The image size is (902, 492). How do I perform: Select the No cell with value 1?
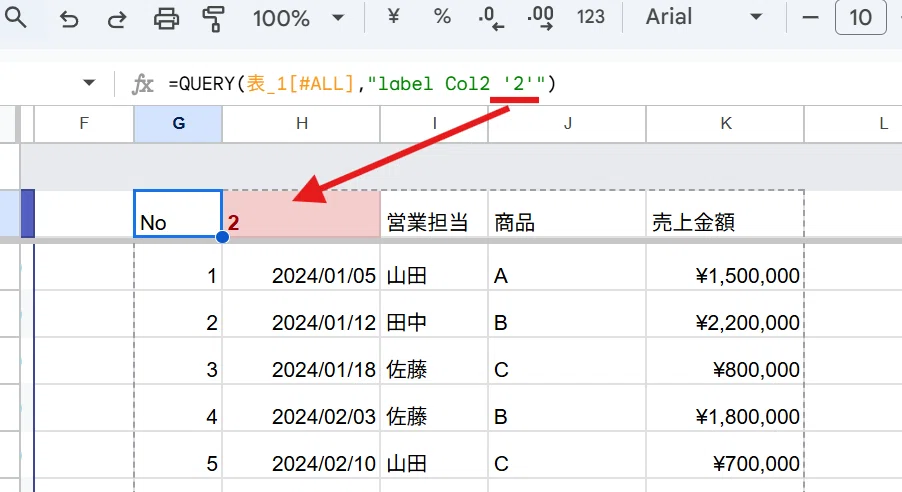point(178,267)
